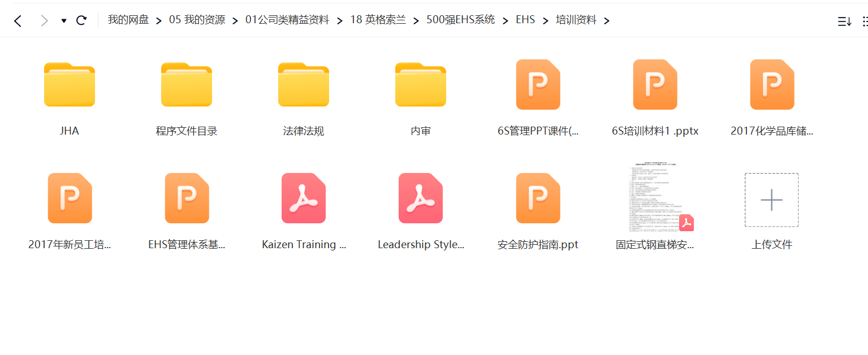
Task: Navigate to 我的网盘 in breadcrumb
Action: [x=128, y=20]
